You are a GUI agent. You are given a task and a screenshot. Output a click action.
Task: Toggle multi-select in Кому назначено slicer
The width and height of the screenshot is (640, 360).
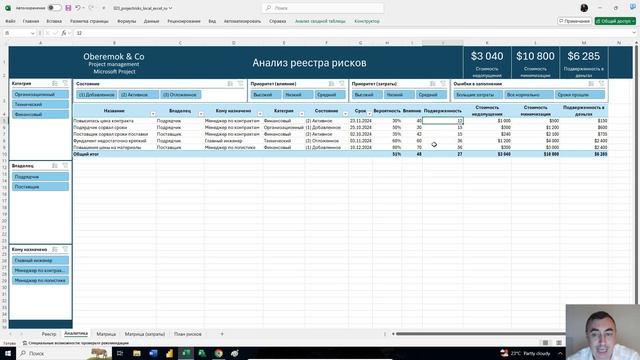click(x=55, y=249)
